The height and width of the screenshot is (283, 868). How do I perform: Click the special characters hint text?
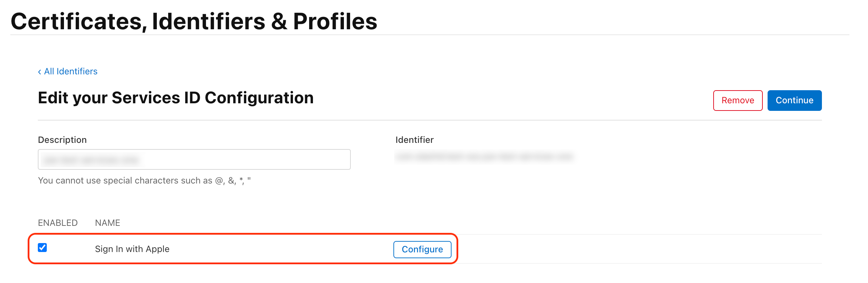145,180
